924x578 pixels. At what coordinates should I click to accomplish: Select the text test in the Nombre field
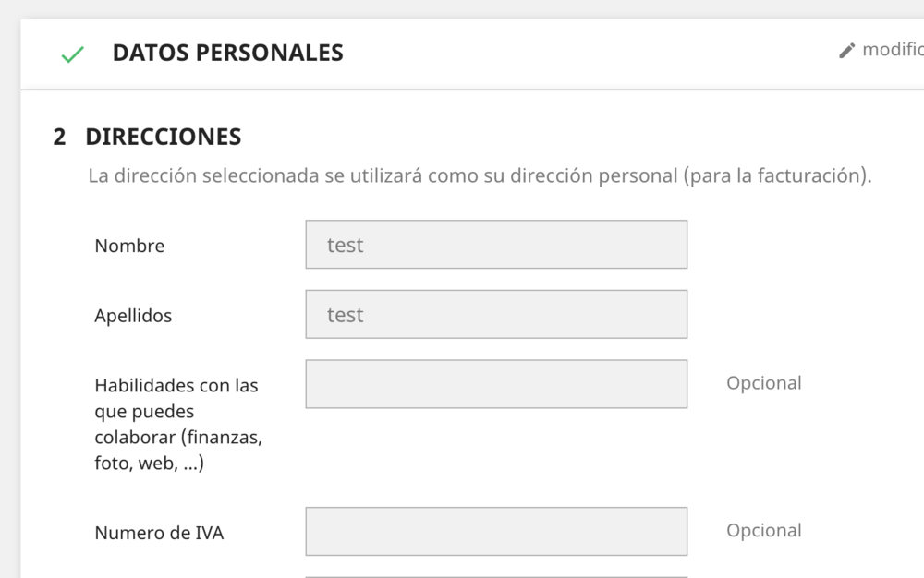pos(346,244)
